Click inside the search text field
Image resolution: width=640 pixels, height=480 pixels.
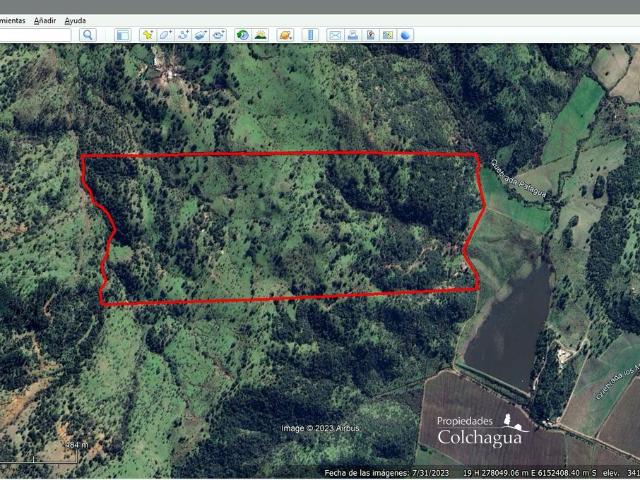pos(35,35)
